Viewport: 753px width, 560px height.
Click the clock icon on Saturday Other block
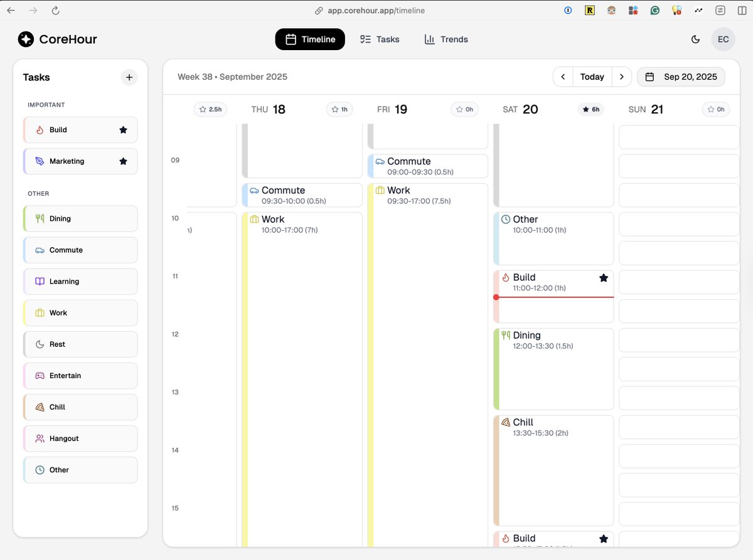[x=506, y=219]
